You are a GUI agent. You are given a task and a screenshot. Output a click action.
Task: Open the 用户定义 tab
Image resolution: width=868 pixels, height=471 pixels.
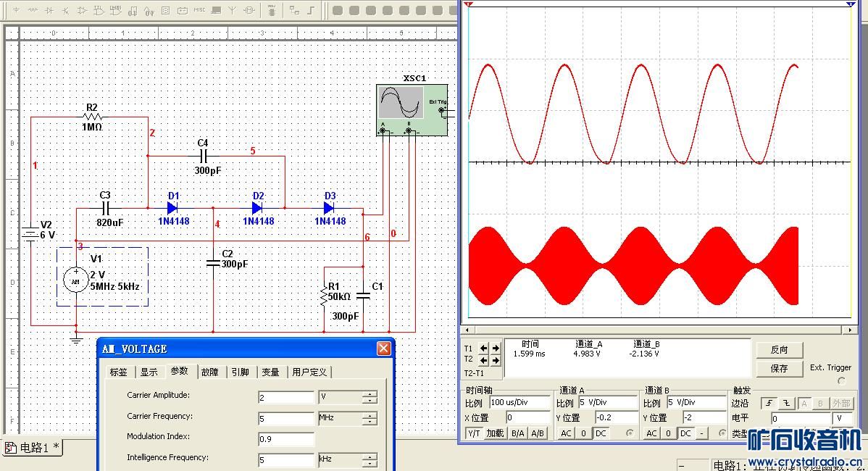309,372
